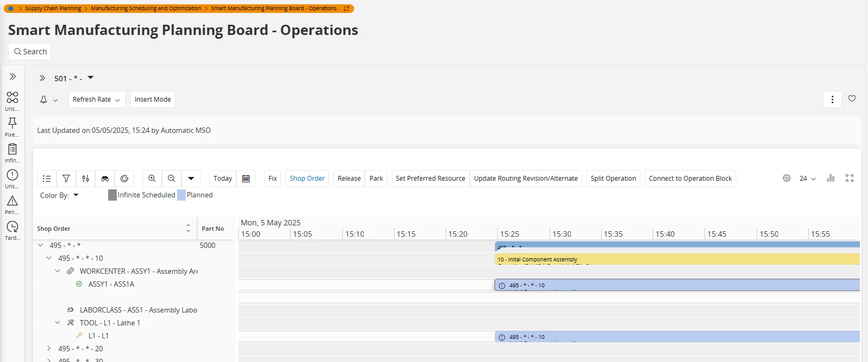The height and width of the screenshot is (362, 868).
Task: Click the Release button
Action: coord(349,179)
